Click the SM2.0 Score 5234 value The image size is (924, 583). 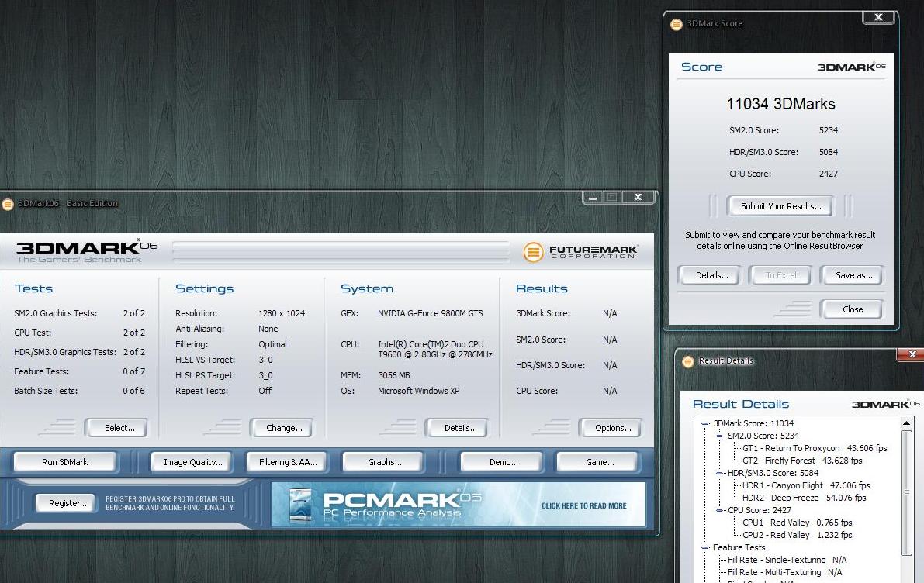(x=828, y=130)
